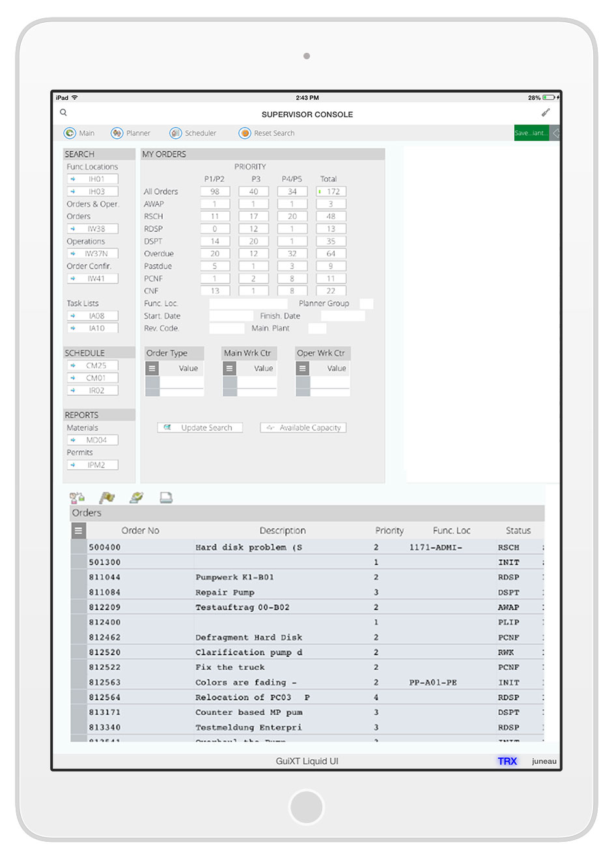616x866 pixels.
Task: Click the first icon above the Orders table
Action: pos(77,498)
